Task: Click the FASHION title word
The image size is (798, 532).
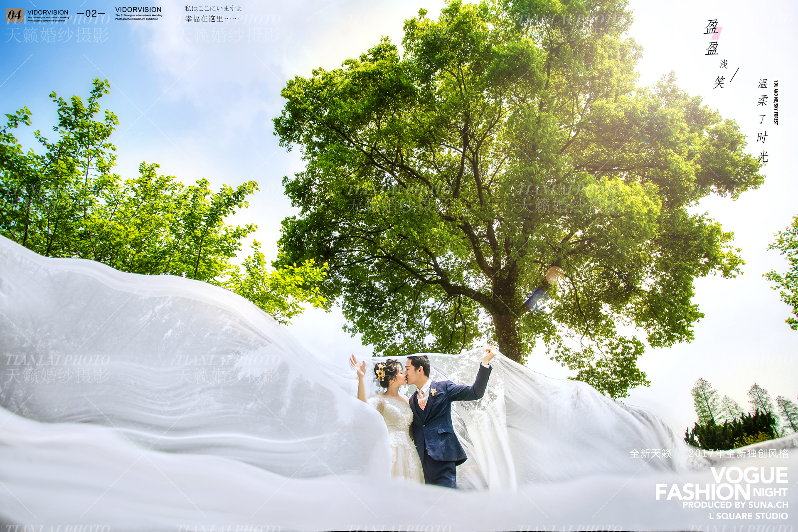Action: (702, 492)
